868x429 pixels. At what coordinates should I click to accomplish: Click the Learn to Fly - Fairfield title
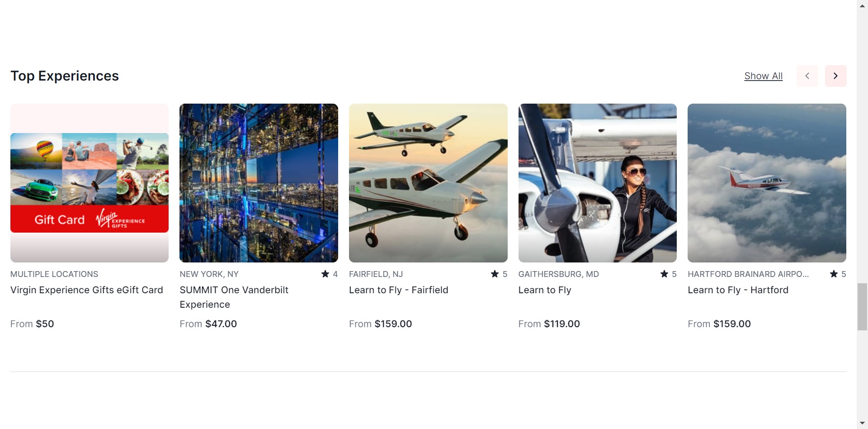pyautogui.click(x=398, y=290)
